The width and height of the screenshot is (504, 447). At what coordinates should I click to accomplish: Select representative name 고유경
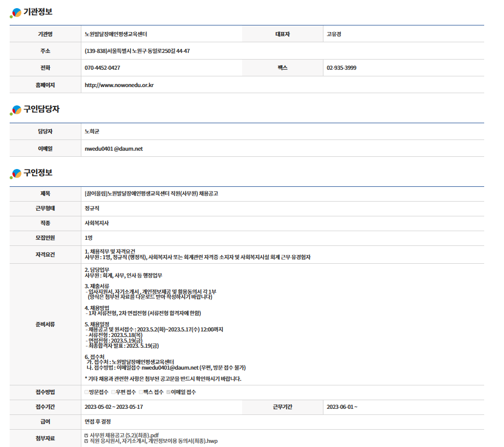[x=334, y=34]
